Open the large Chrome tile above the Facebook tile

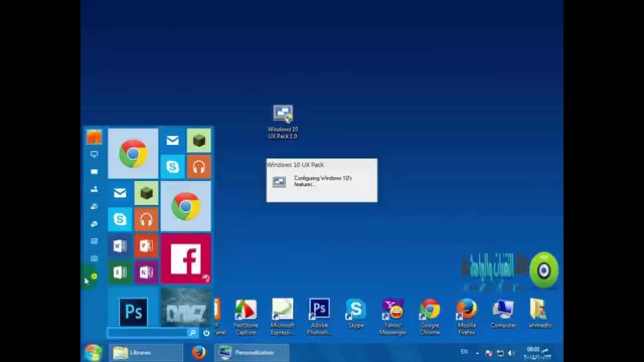pos(186,207)
